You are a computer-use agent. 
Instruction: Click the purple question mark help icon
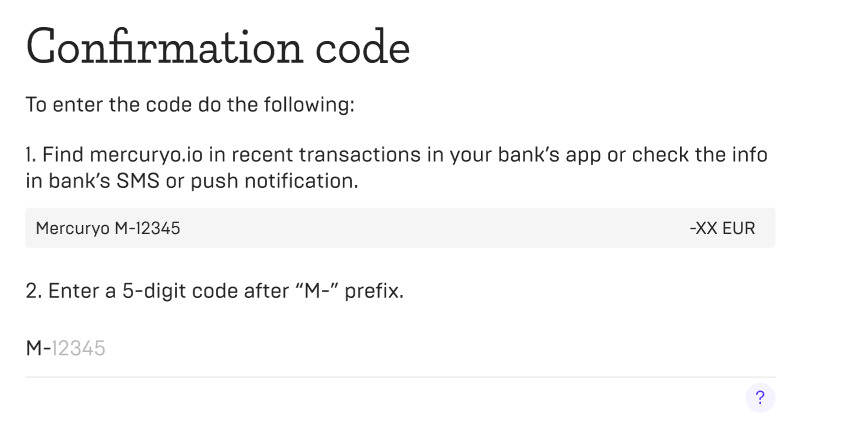click(x=760, y=398)
